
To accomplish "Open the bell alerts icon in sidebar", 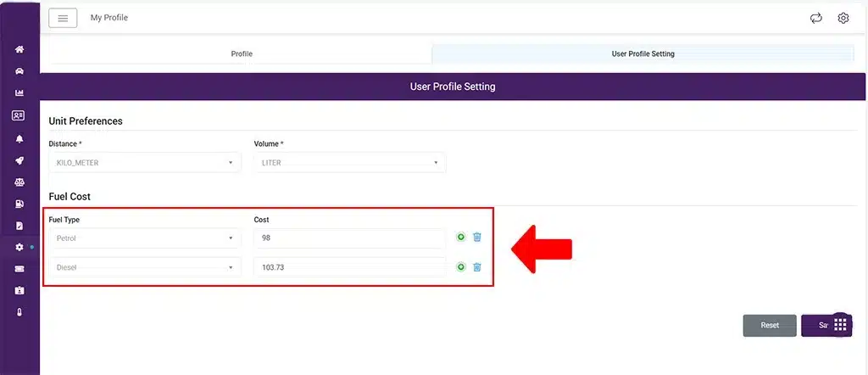I will coord(19,138).
